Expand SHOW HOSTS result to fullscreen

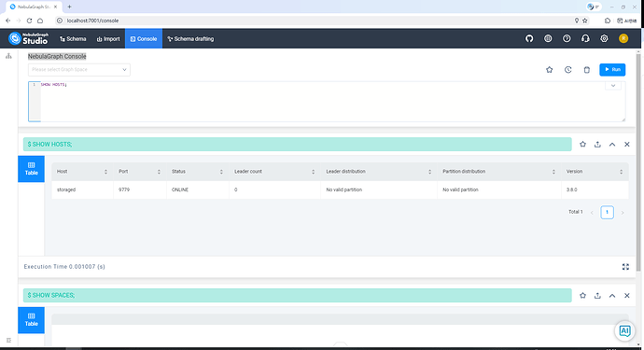click(x=625, y=267)
